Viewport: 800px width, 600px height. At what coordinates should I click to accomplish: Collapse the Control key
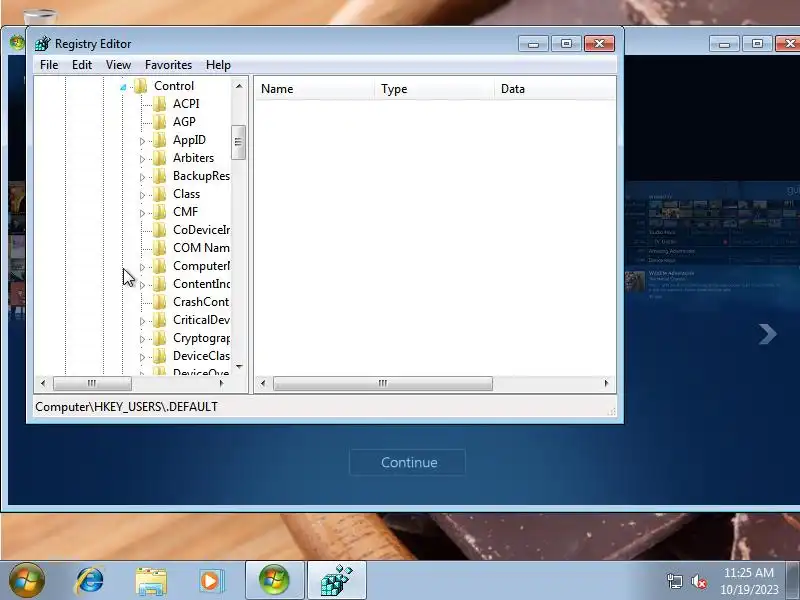coord(123,87)
